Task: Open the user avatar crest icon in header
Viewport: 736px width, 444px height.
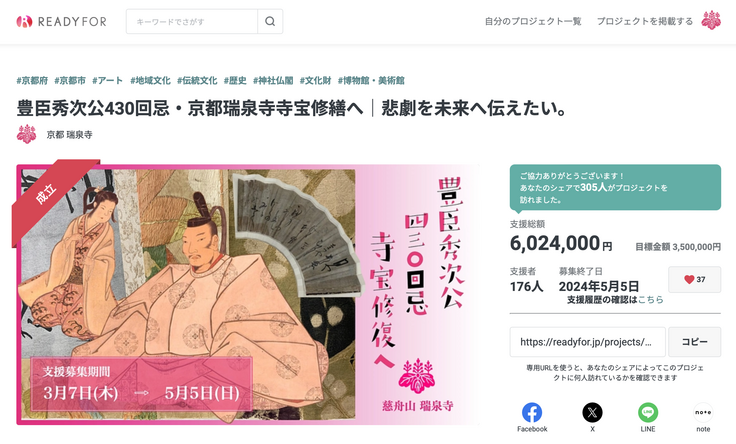Action: 711,21
